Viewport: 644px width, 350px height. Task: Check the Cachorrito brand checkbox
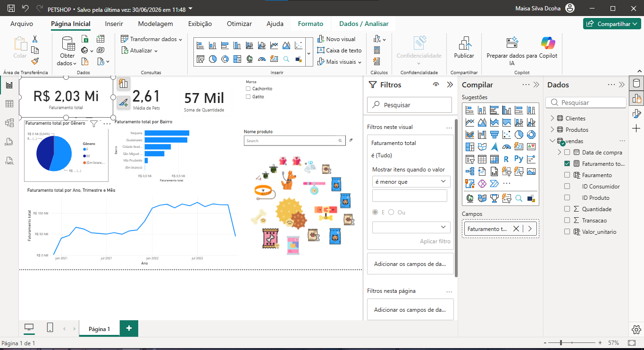pyautogui.click(x=248, y=89)
